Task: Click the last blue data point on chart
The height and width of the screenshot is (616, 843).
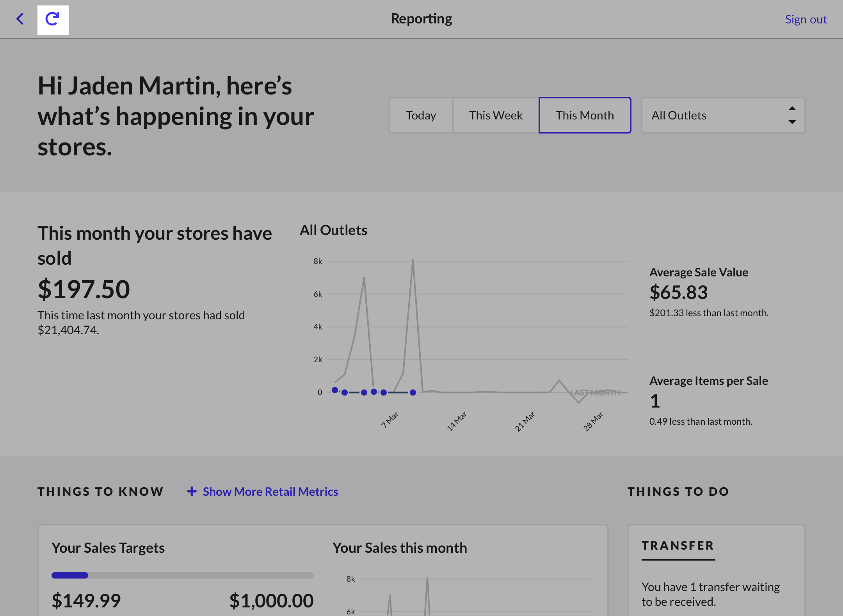Action: tap(413, 392)
